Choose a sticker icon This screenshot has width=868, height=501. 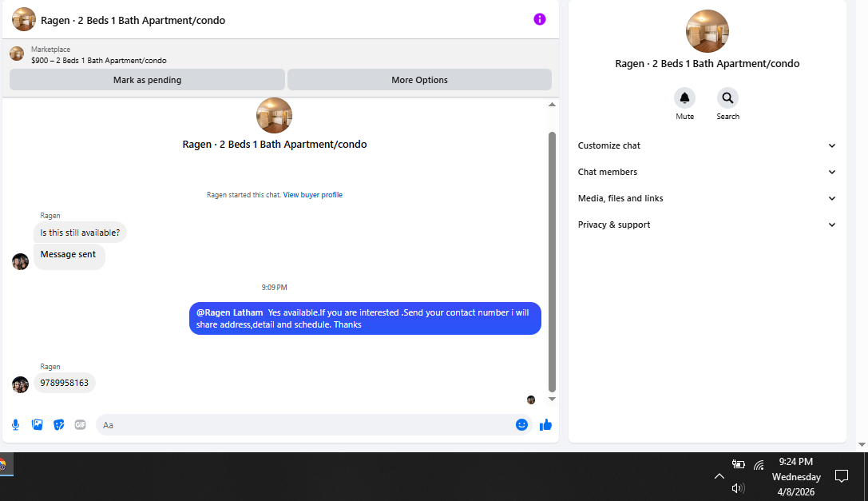58,425
